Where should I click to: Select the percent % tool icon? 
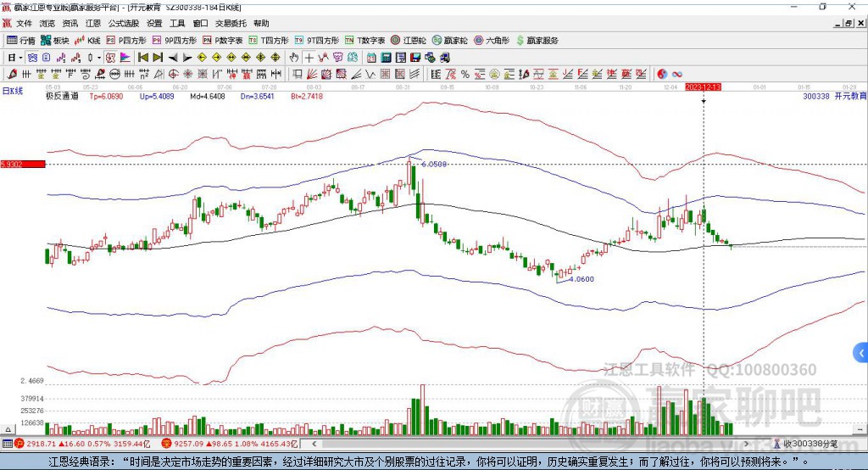click(x=465, y=75)
